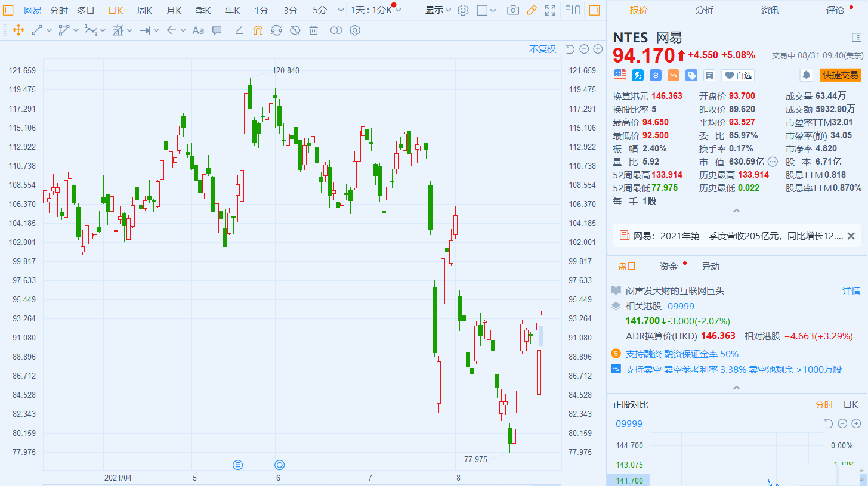Show more market cap details ellipsis
Image resolution: width=868 pixels, height=486 pixels.
pyautogui.click(x=773, y=162)
